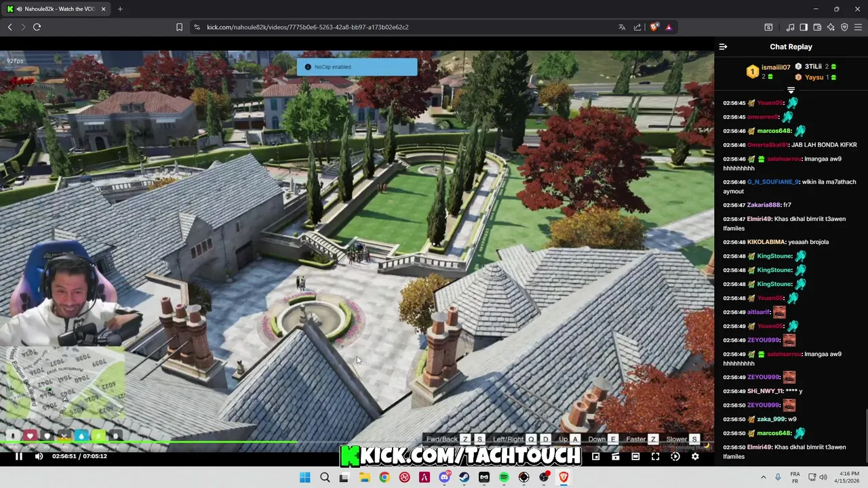Click username aitlaarif in chat

pyautogui.click(x=758, y=312)
